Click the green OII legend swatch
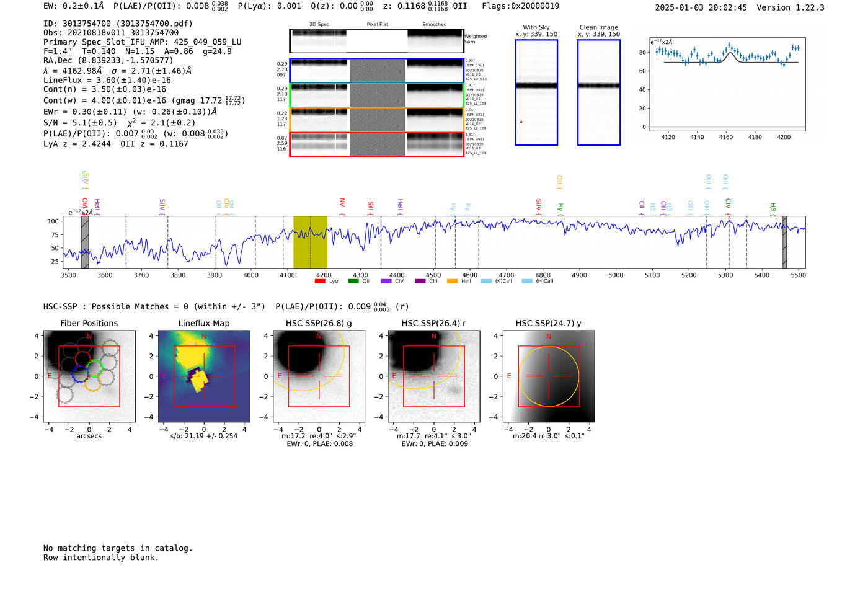868x591 pixels. point(353,281)
